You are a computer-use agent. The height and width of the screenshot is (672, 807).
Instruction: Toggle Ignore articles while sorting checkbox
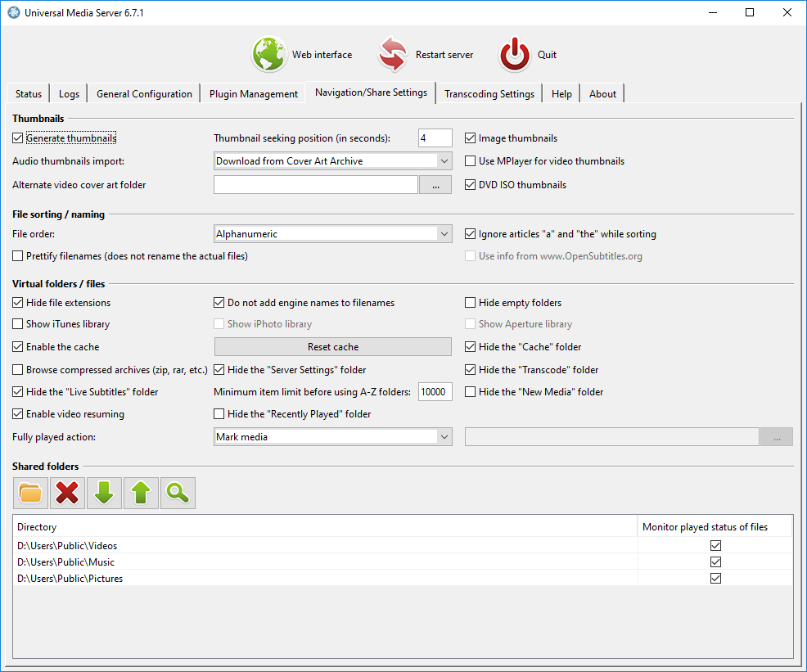click(x=470, y=233)
